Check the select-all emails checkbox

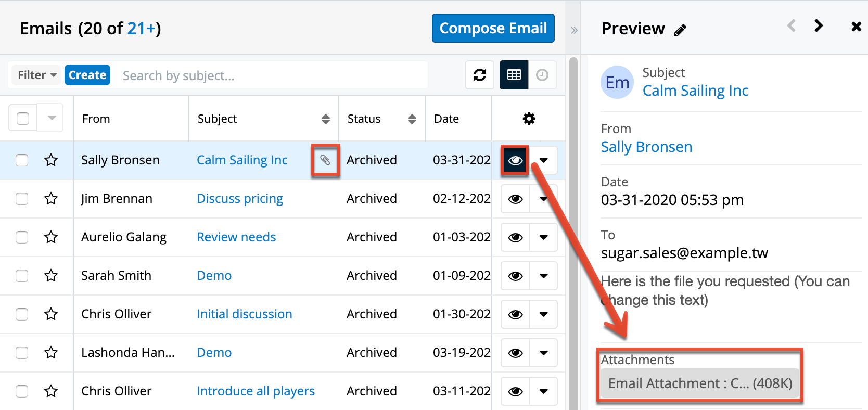point(23,119)
